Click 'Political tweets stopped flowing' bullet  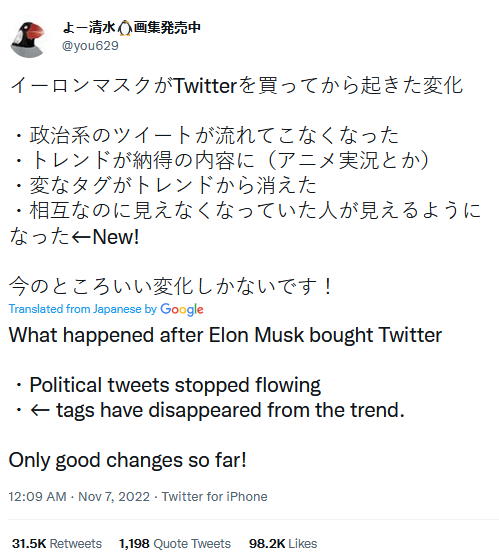coord(168,385)
